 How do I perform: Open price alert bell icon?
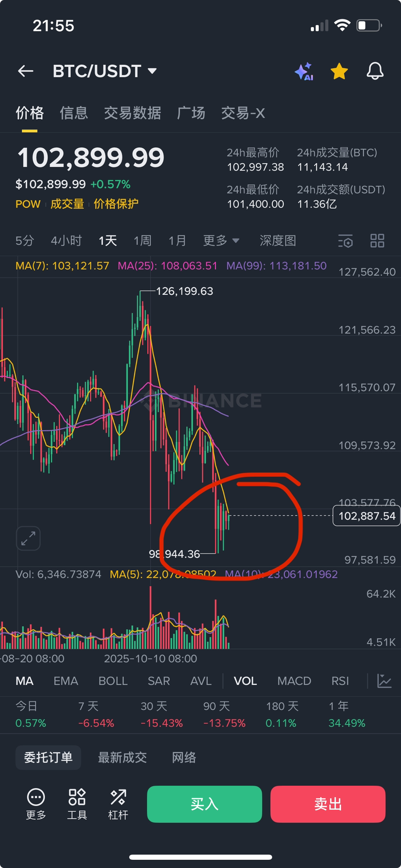tap(375, 71)
